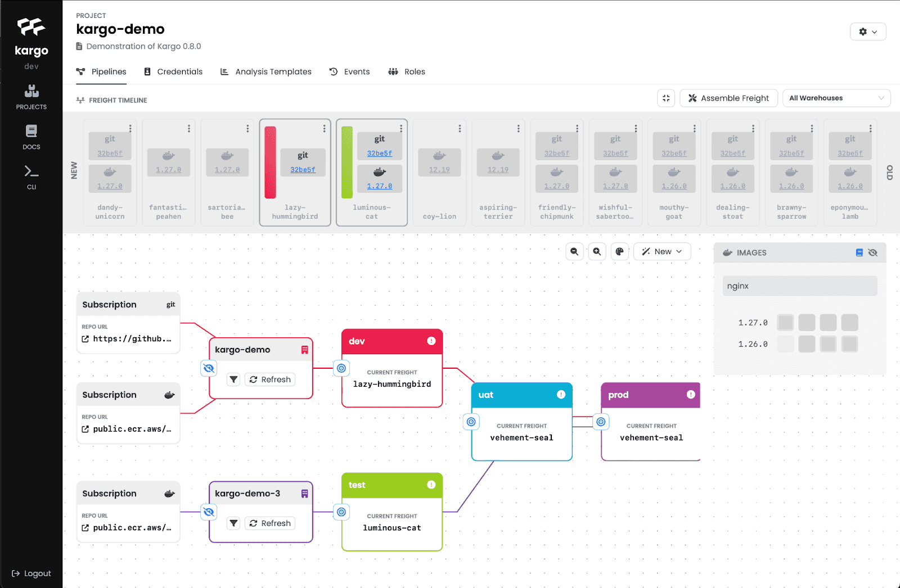Select the wishful-sabertooth freight card
The image size is (900, 588).
(x=615, y=173)
